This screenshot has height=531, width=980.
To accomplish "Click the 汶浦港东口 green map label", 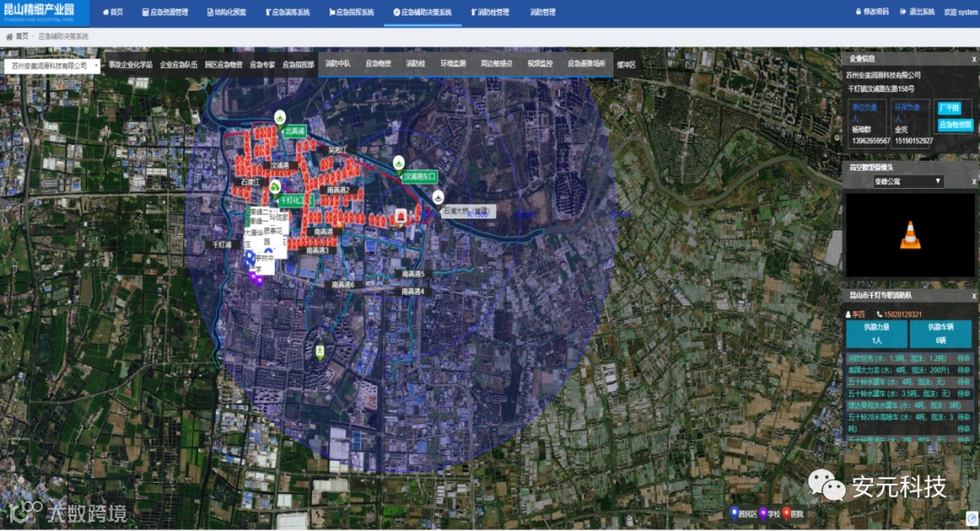I will tap(418, 176).
